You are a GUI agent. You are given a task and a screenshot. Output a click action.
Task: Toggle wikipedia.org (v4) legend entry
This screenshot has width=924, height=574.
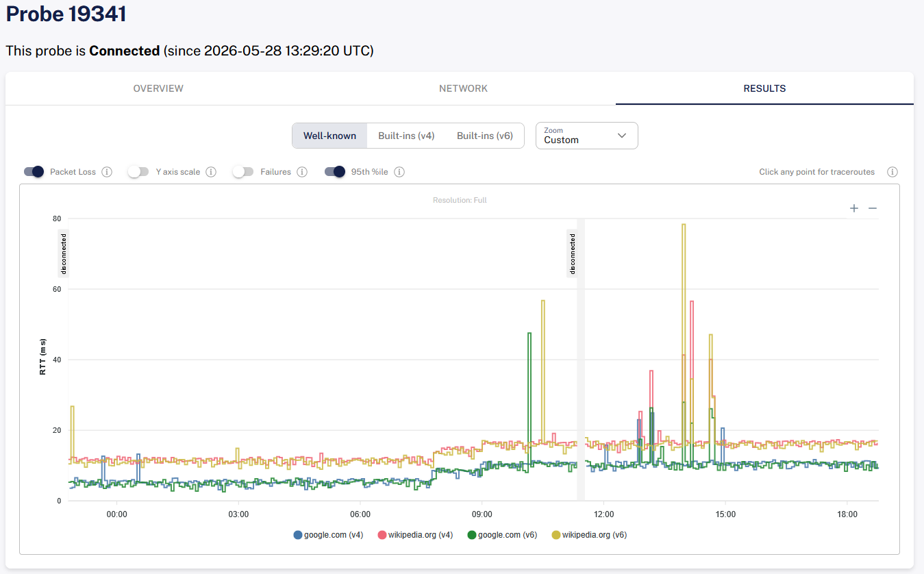pyautogui.click(x=416, y=535)
